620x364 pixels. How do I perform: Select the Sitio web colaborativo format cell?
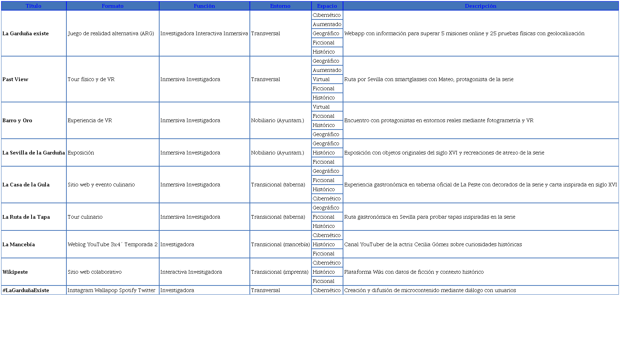95,272
